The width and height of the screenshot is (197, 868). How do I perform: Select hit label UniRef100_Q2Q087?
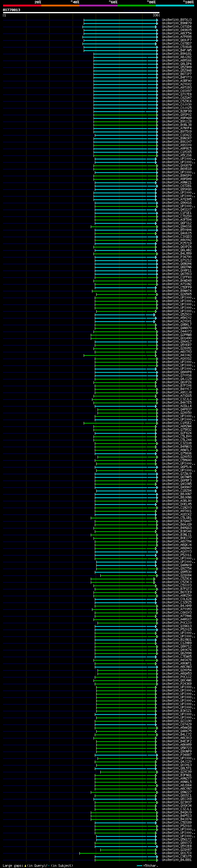176,850
